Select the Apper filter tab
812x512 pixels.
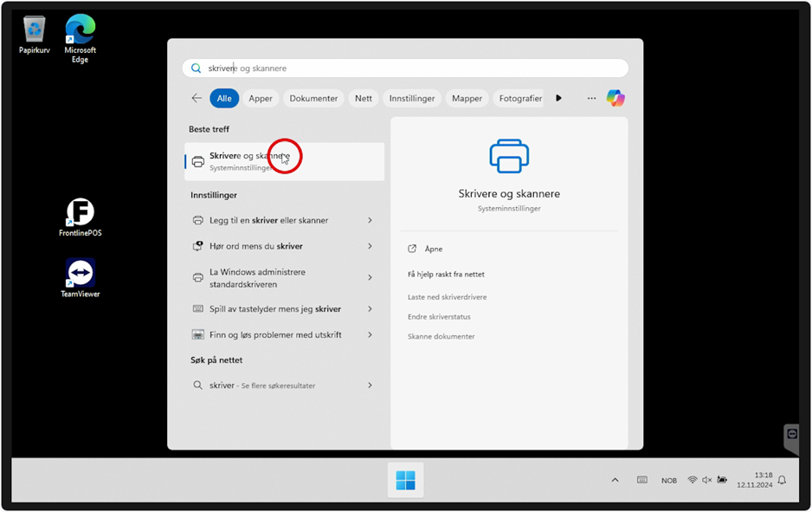(x=261, y=98)
